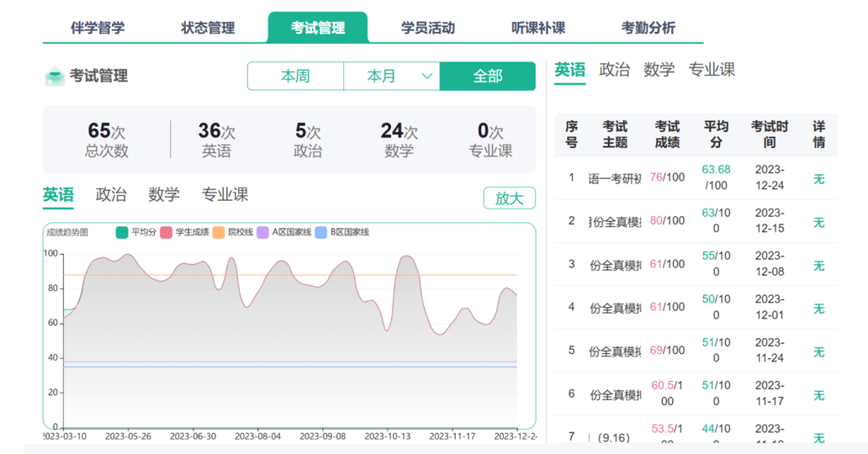
Task: Click average 63.68/100 in row 1
Action: tap(716, 177)
